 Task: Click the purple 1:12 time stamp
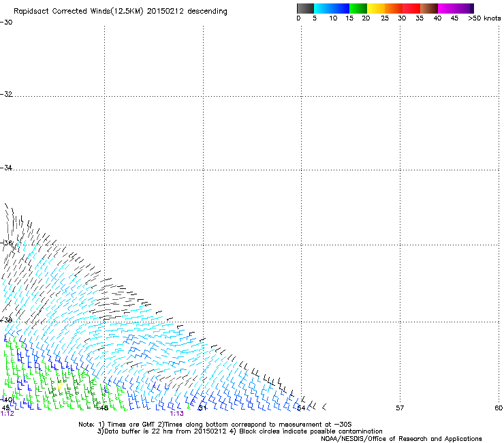point(7,414)
